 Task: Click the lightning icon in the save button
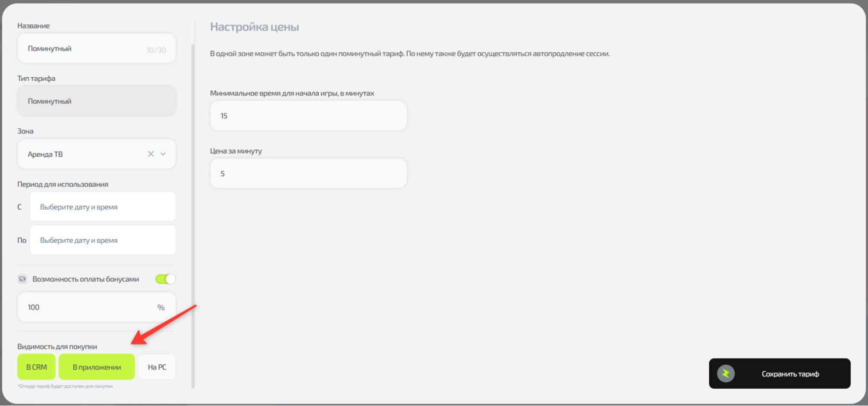point(726,373)
